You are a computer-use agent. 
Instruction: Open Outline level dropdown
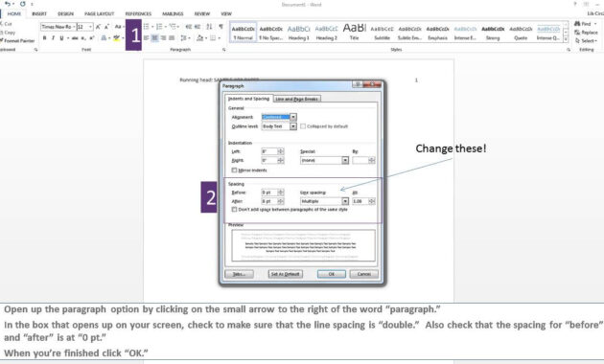click(293, 126)
